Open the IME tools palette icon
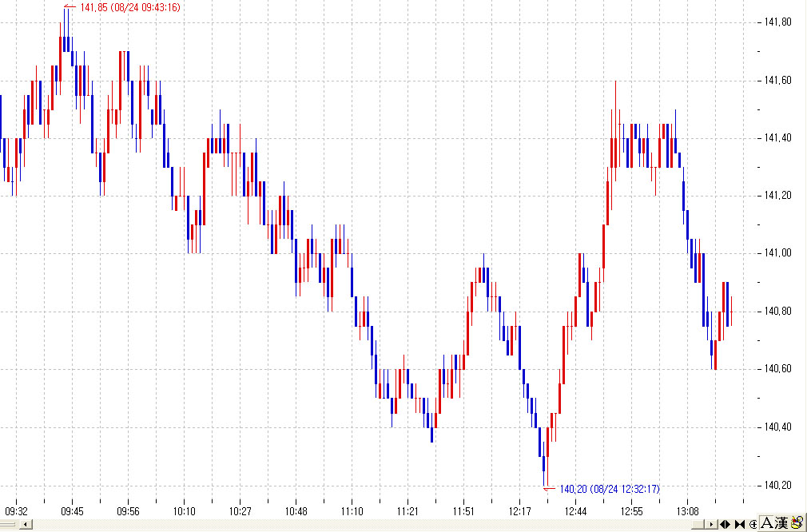This screenshot has width=807, height=532. pos(797,523)
